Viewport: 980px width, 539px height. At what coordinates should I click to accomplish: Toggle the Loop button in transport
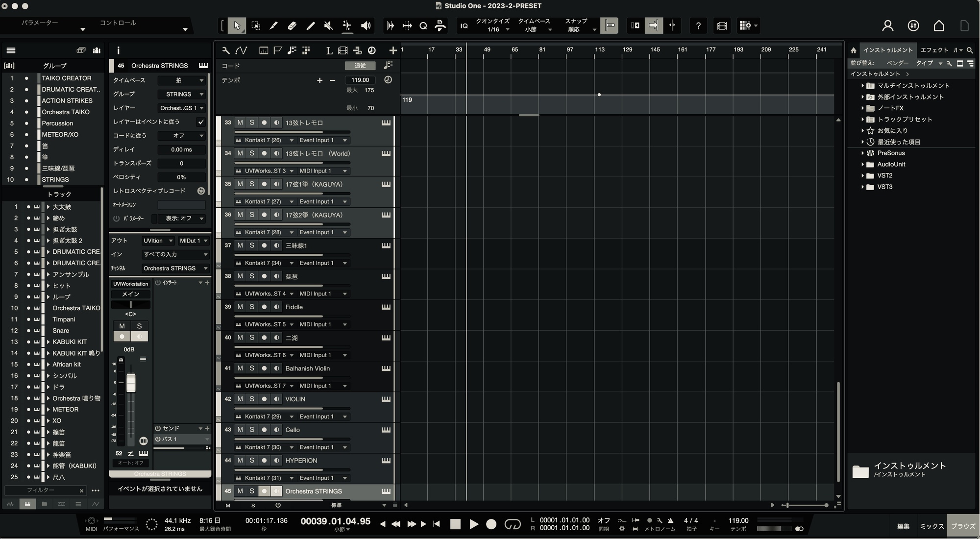coord(513,524)
